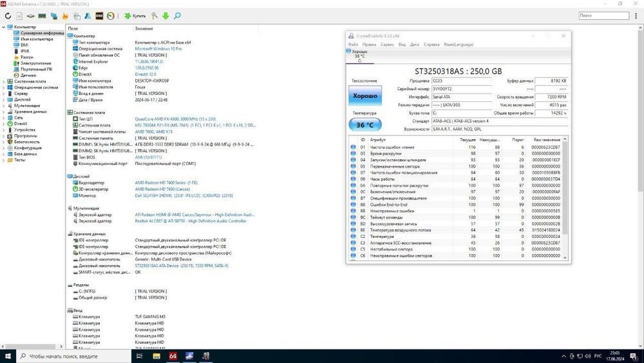Image resolution: width=644 pixels, height=363 pixels.
Task: Click the QuadCore AMD FX-4300 link
Action: (175, 119)
